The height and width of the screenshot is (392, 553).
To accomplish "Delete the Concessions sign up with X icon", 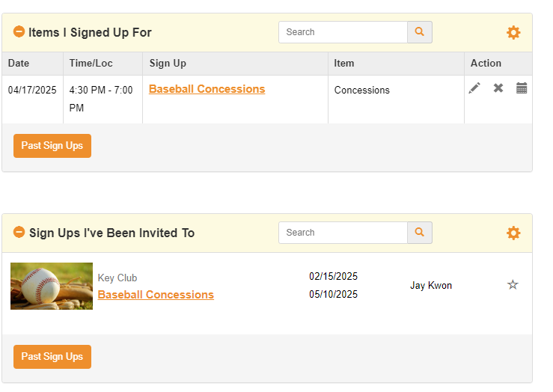I will 498,88.
